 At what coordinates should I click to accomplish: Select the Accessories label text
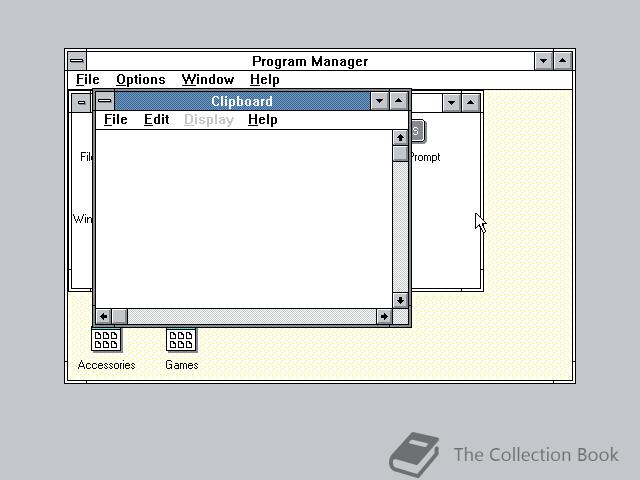click(106, 365)
